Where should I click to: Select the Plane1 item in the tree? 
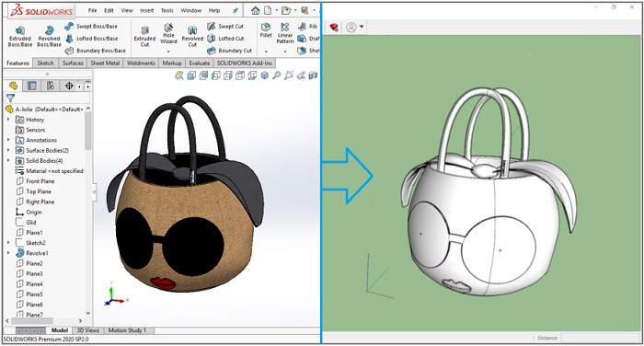(x=29, y=233)
